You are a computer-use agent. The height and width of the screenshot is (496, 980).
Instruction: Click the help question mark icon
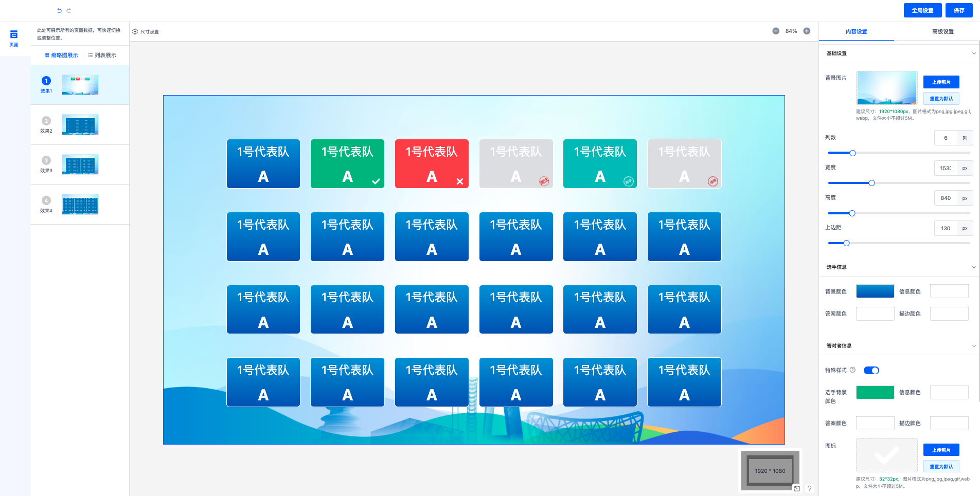coord(809,488)
